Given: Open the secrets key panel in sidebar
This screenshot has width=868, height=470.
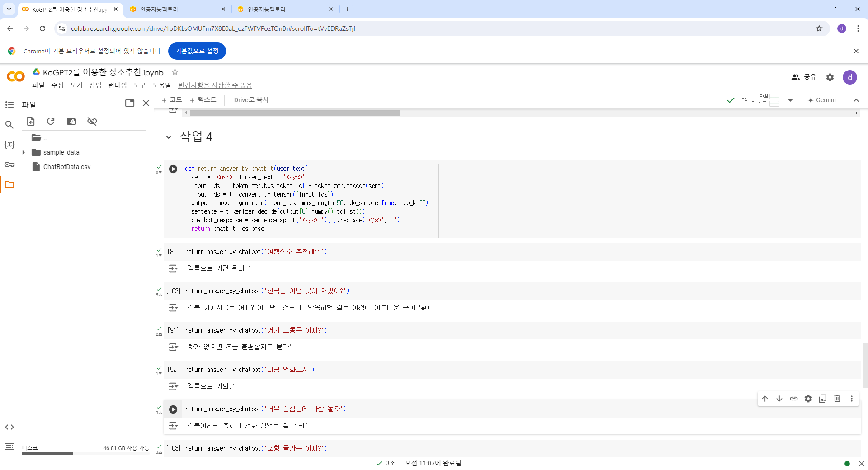Looking at the screenshot, I should pos(9,164).
